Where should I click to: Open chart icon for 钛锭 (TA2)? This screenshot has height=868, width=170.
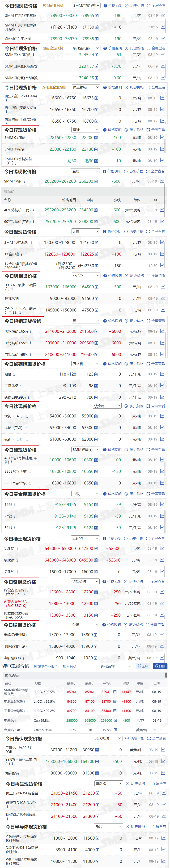pyautogui.click(x=162, y=427)
